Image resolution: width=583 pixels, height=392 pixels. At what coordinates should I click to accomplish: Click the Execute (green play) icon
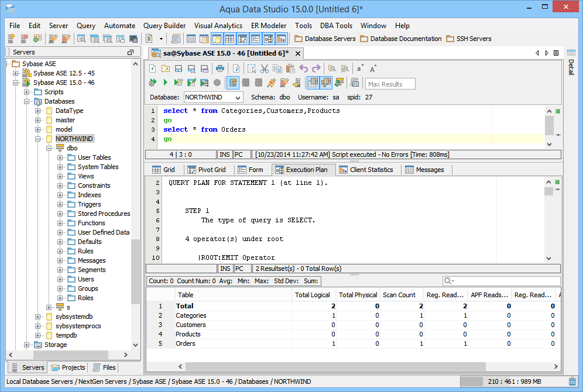tap(166, 83)
